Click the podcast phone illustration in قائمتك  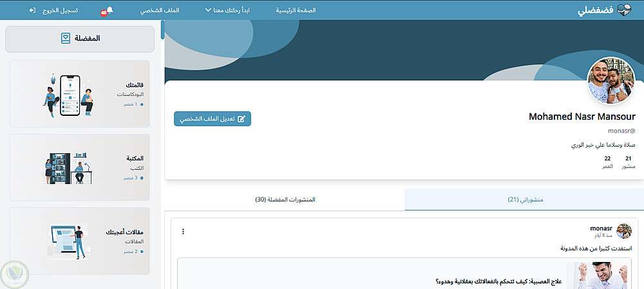point(69,95)
